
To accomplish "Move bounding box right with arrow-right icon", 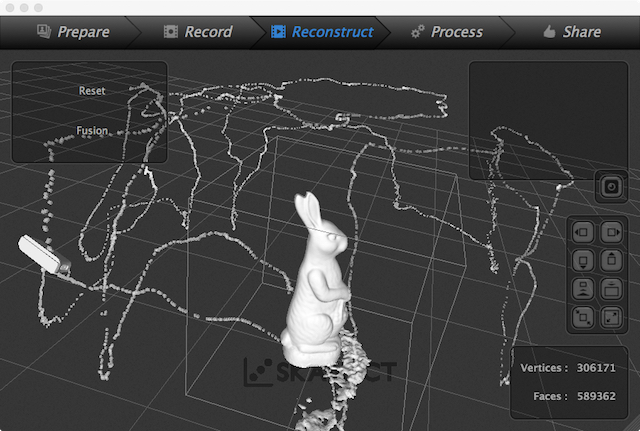I will 611,233.
